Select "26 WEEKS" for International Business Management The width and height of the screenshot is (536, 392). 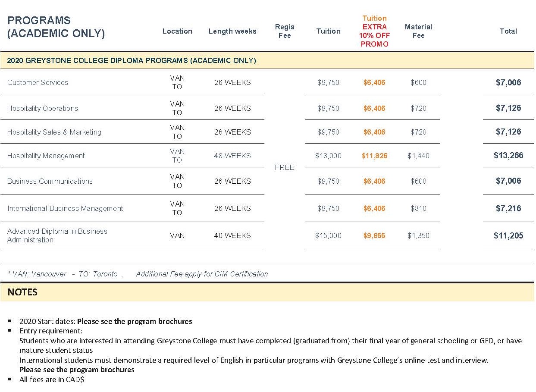click(232, 208)
